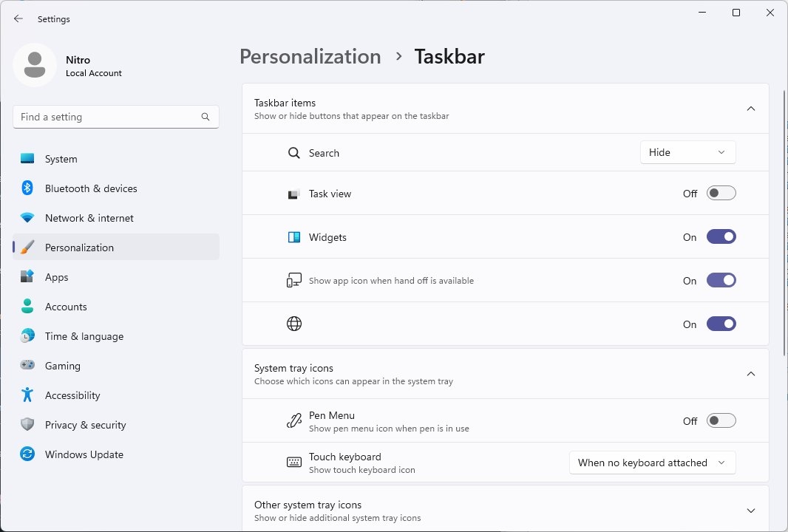Switch off the globe row toggle
This screenshot has height=532, width=788.
click(721, 324)
